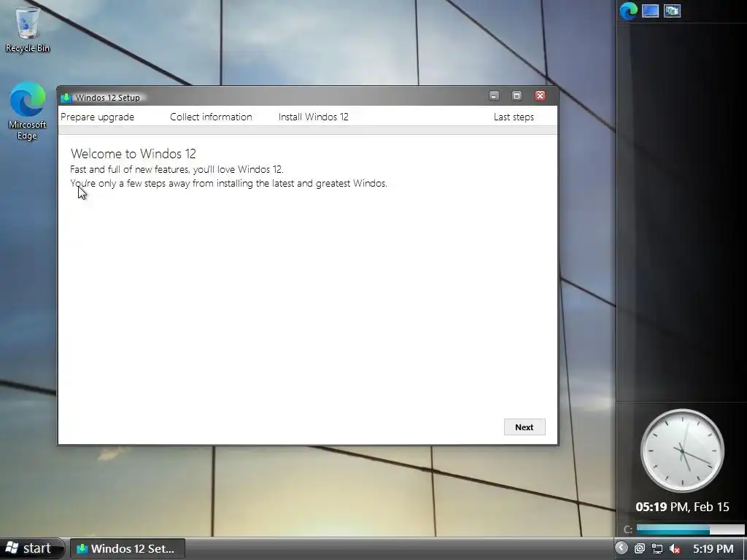
Task: Select the Collect information step
Action: tap(211, 117)
